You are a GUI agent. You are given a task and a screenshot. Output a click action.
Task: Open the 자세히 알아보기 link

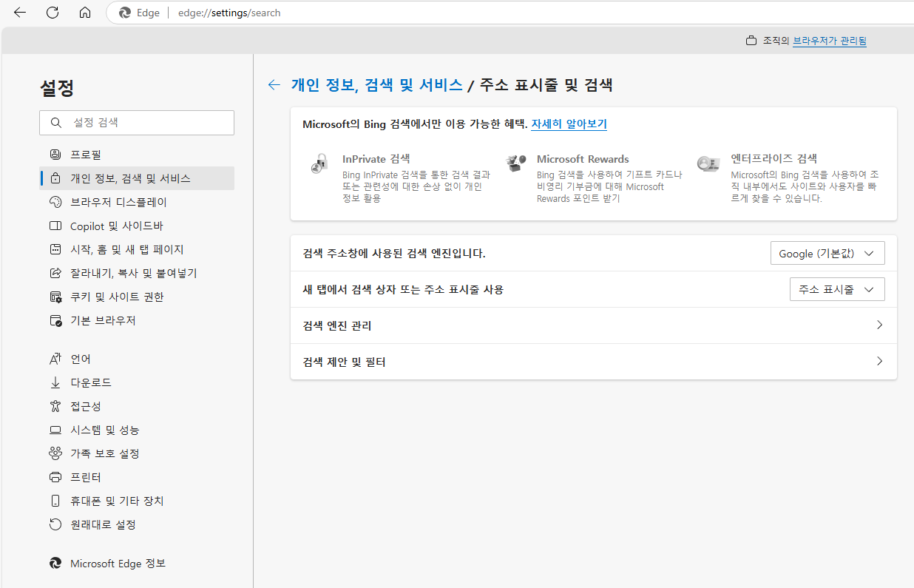pos(569,124)
